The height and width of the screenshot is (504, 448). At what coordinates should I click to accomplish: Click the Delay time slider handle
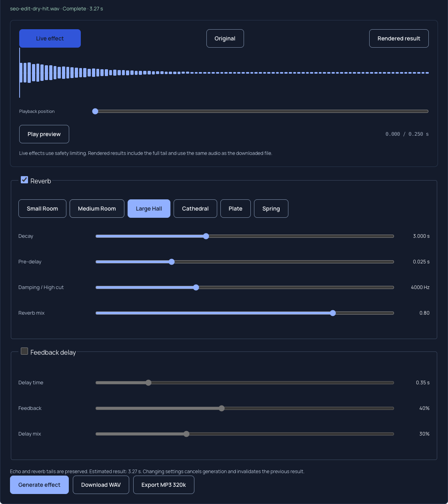[x=148, y=383]
